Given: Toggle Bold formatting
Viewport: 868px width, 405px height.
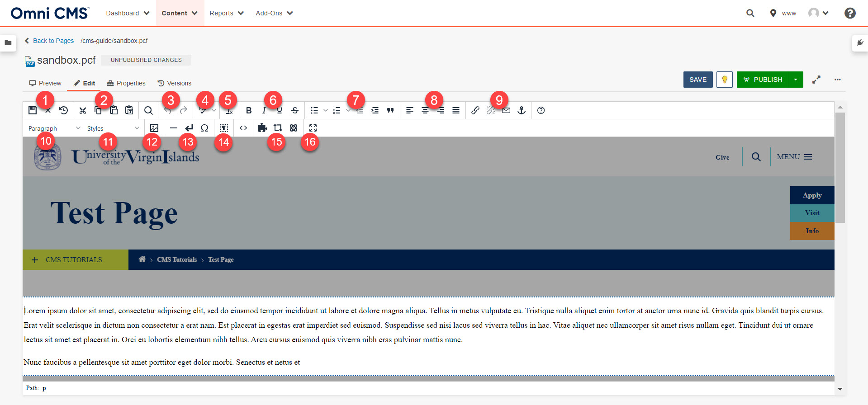Looking at the screenshot, I should (249, 110).
